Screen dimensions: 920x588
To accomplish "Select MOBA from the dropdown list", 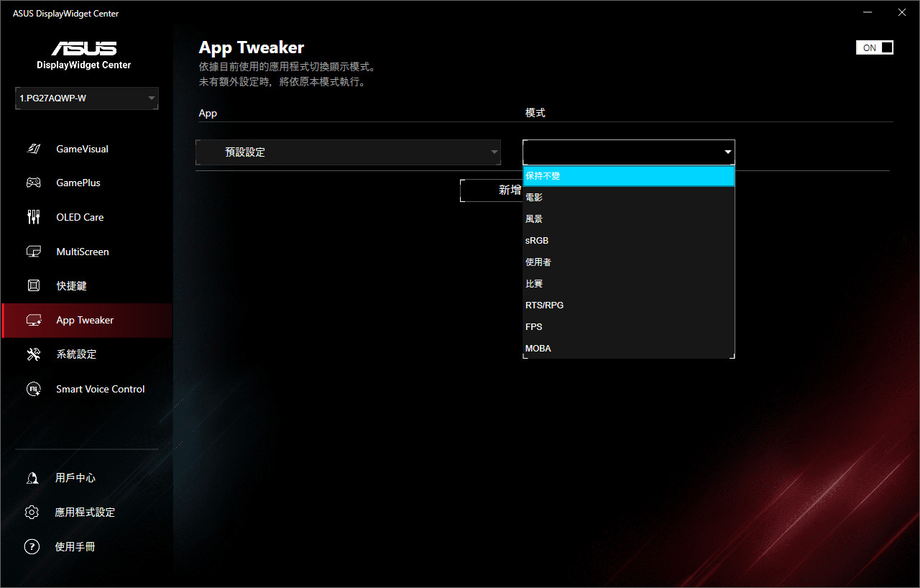I will [628, 349].
